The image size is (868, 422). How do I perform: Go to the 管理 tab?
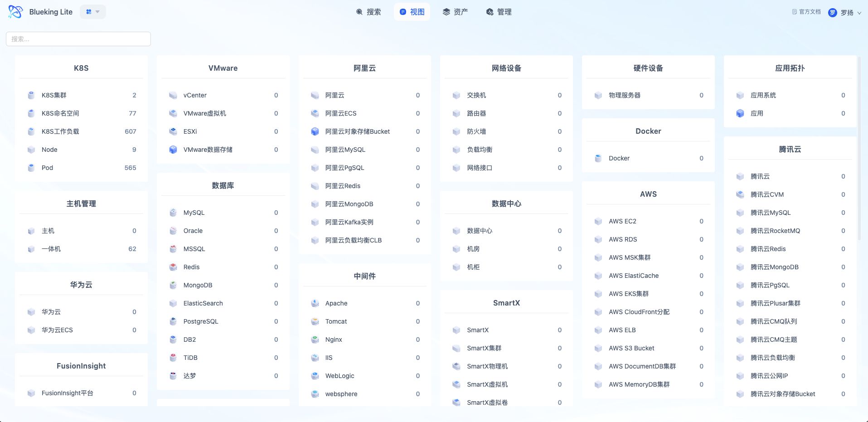499,12
